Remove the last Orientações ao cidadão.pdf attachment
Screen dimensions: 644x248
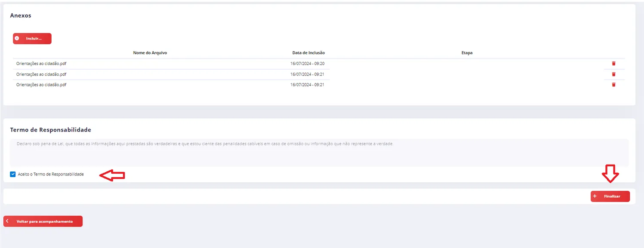(x=614, y=85)
